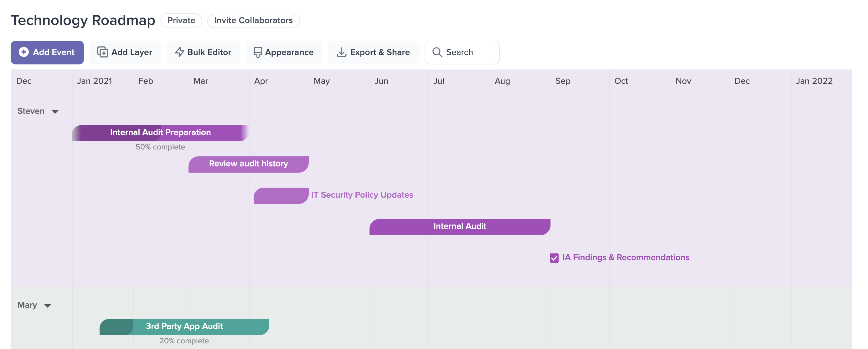Click the Oct month header

(x=621, y=81)
